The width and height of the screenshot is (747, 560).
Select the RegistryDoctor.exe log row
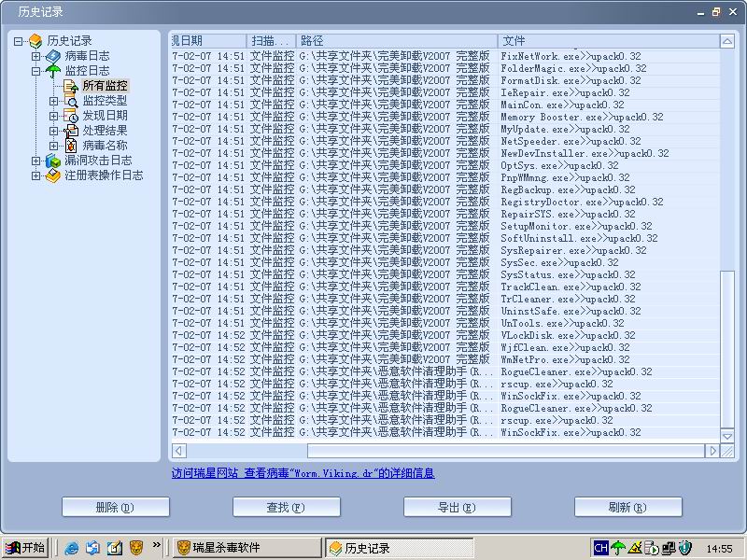pyautogui.click(x=445, y=202)
